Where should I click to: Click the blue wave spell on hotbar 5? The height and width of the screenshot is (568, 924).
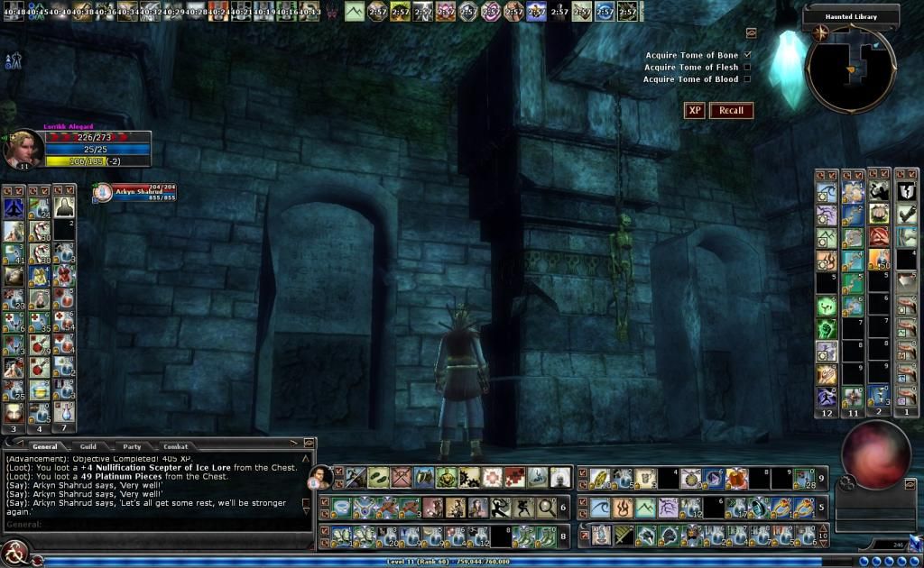(599, 508)
